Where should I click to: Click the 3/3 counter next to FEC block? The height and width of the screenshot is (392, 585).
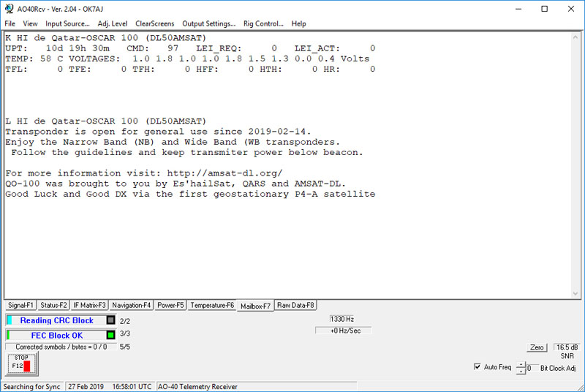125,333
